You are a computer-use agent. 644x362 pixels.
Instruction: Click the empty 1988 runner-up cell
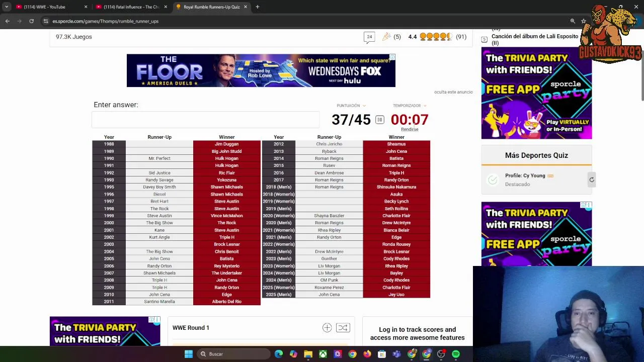[x=159, y=144]
